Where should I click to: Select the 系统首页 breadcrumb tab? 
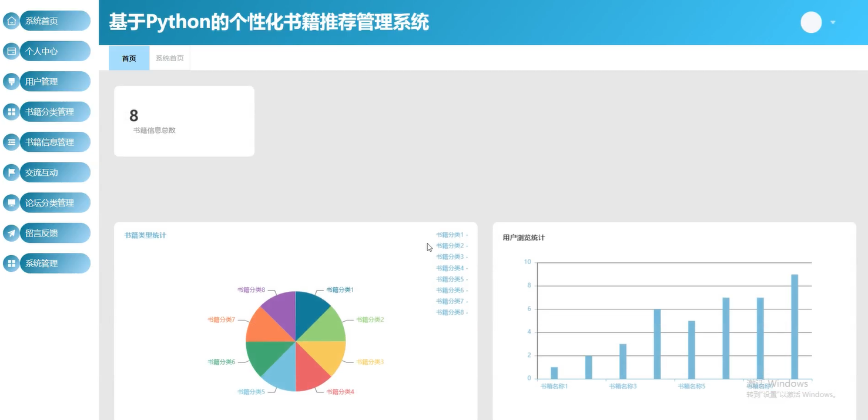click(x=170, y=58)
